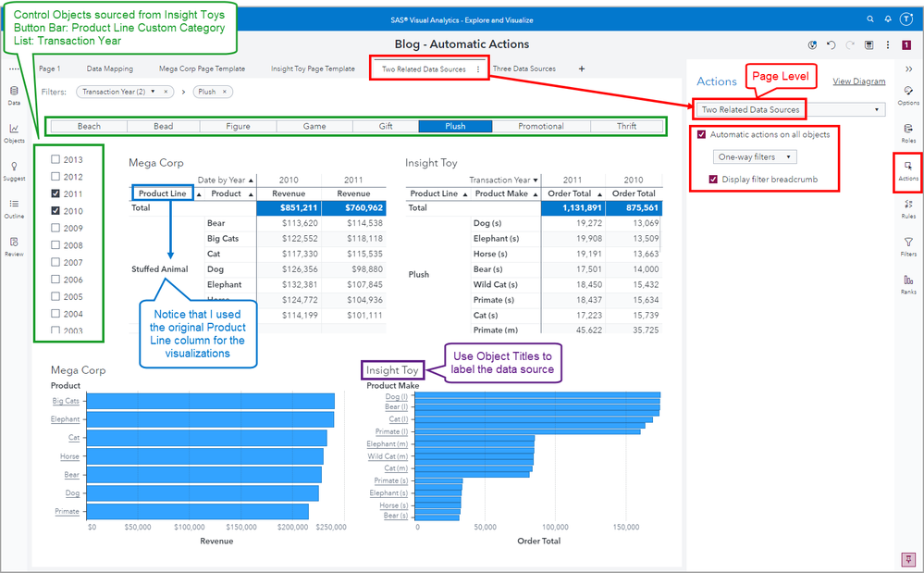Sort by Transaction Year header arrow
924x573 pixels.
pos(536,180)
